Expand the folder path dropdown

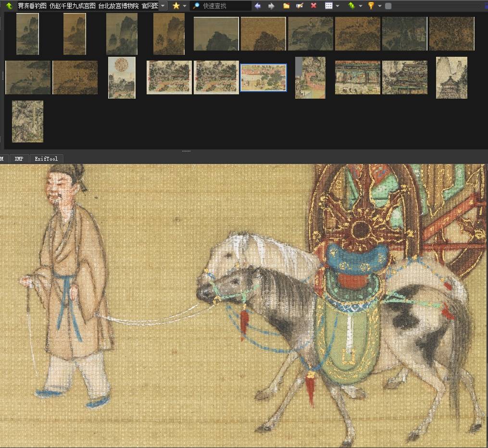coord(163,6)
